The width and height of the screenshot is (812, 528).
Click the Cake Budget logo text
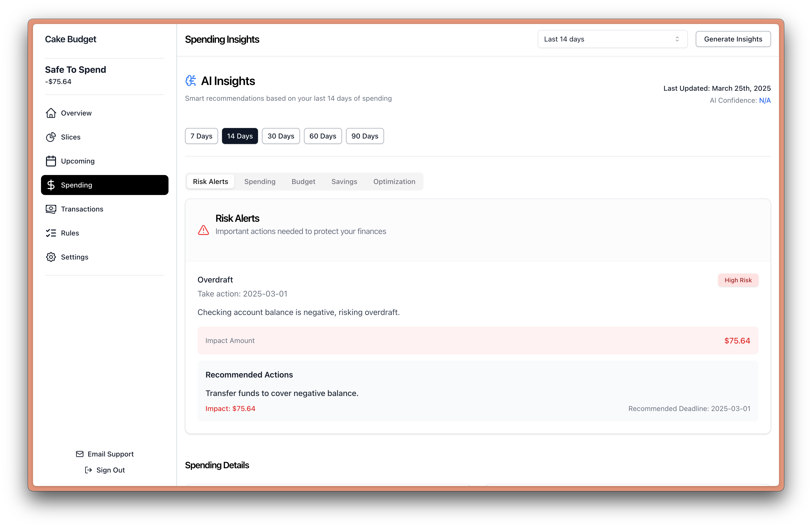[x=70, y=39]
